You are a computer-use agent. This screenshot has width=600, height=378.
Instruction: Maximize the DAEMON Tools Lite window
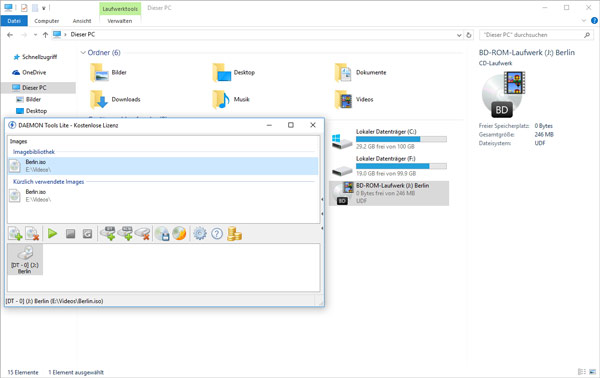291,125
